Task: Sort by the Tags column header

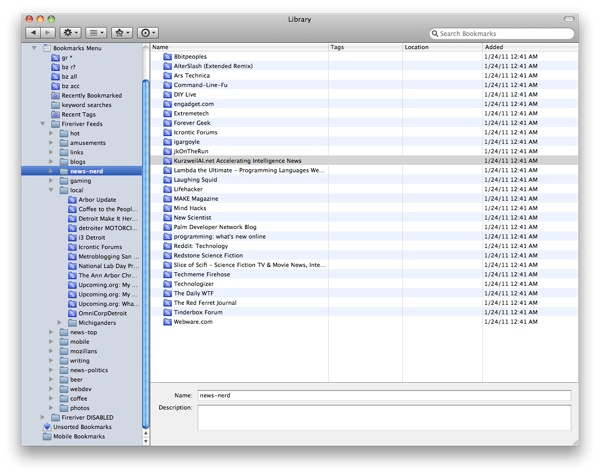Action: point(365,47)
